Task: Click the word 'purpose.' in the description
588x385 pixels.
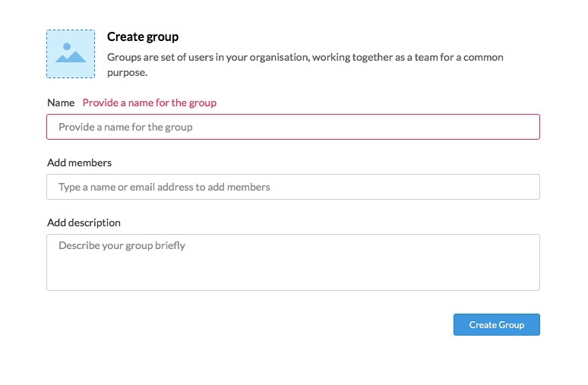Action: pos(127,73)
